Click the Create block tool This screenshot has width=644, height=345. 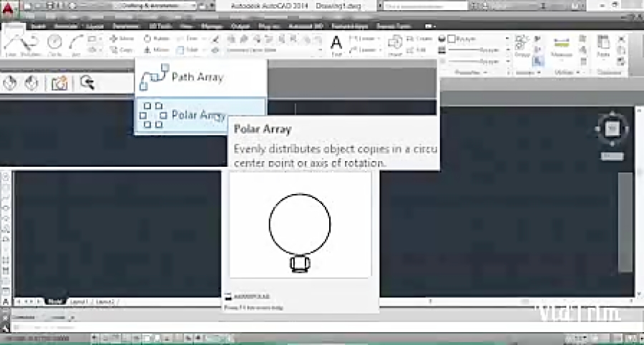point(419,39)
